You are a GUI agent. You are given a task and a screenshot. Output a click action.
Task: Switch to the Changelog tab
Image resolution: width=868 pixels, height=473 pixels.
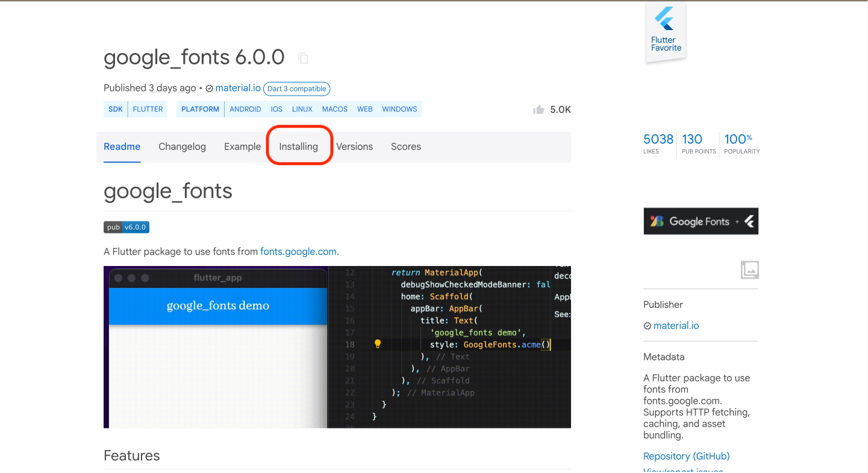pos(182,147)
